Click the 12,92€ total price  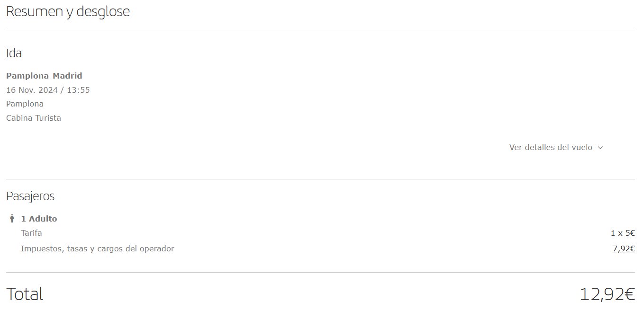(x=607, y=294)
